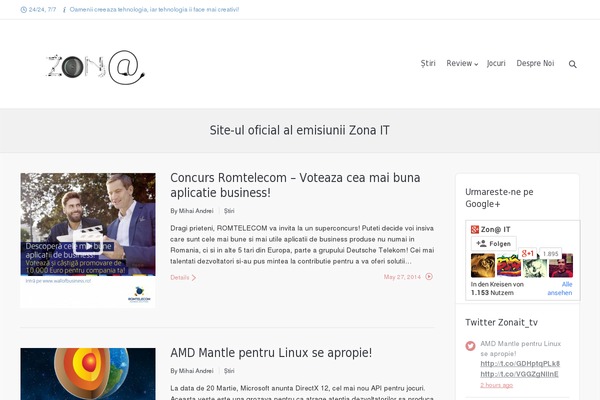Open the Concurs Romtelecom article title
This screenshot has width=600, height=400.
(295, 185)
